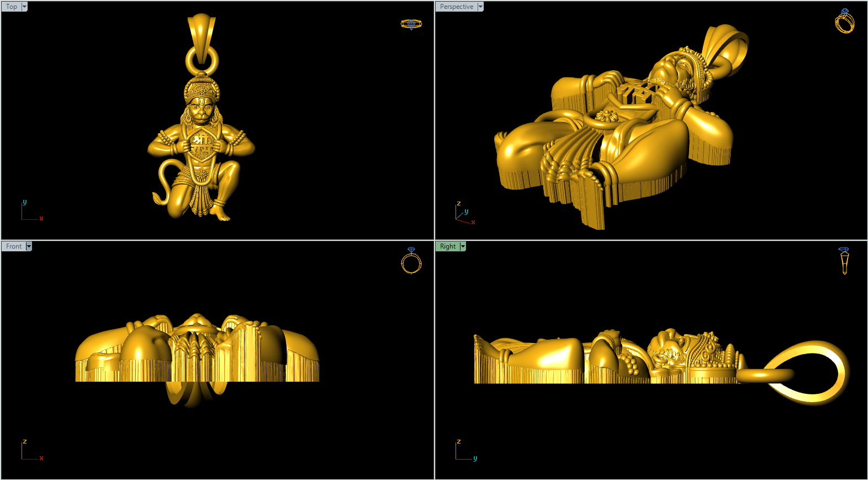
Task: Click the ring orientation icon in Top view
Action: [411, 24]
